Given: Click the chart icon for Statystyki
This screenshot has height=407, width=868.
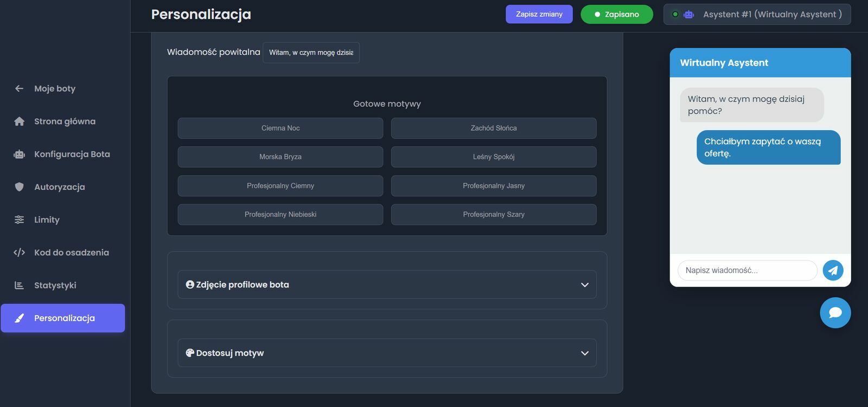Looking at the screenshot, I should pos(19,285).
